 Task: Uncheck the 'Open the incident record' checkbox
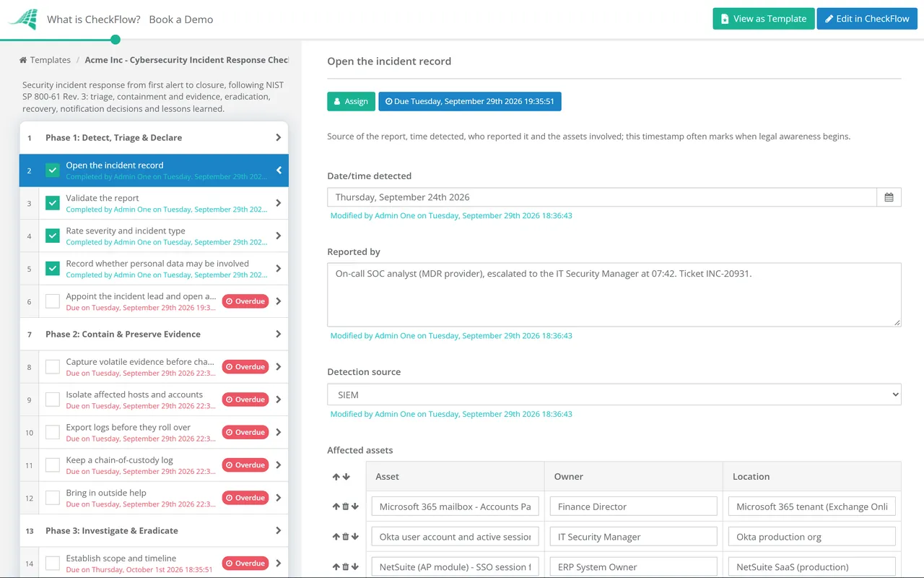click(x=53, y=171)
